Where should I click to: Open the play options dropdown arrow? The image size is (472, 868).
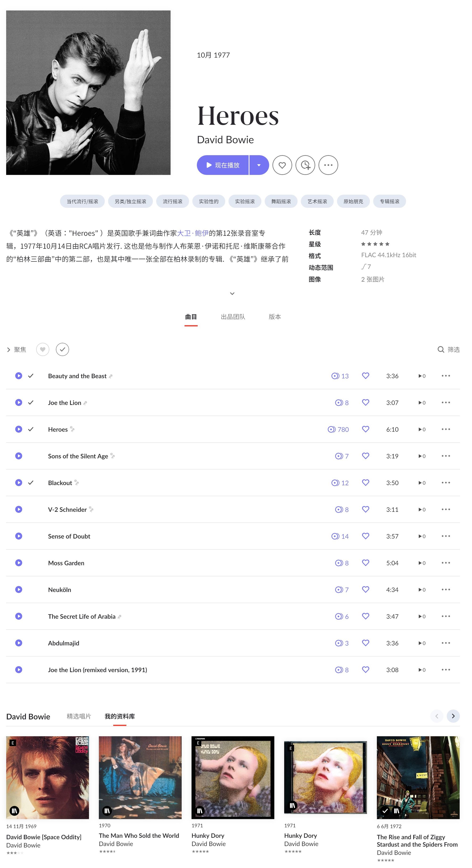pos(259,165)
